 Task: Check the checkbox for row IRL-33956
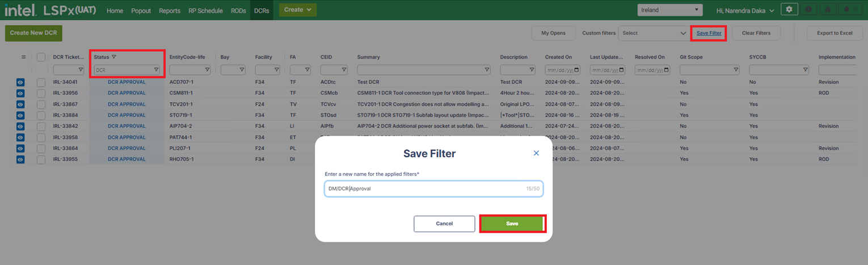coord(41,93)
